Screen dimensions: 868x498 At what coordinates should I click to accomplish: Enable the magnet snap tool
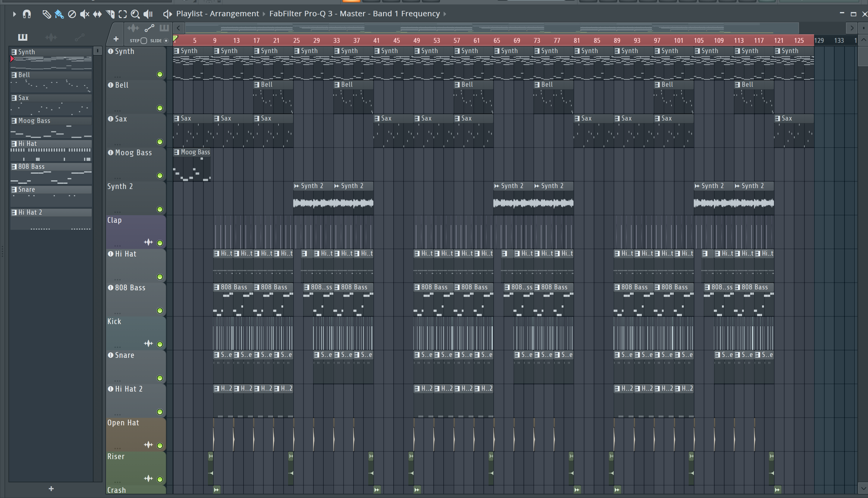pyautogui.click(x=27, y=14)
